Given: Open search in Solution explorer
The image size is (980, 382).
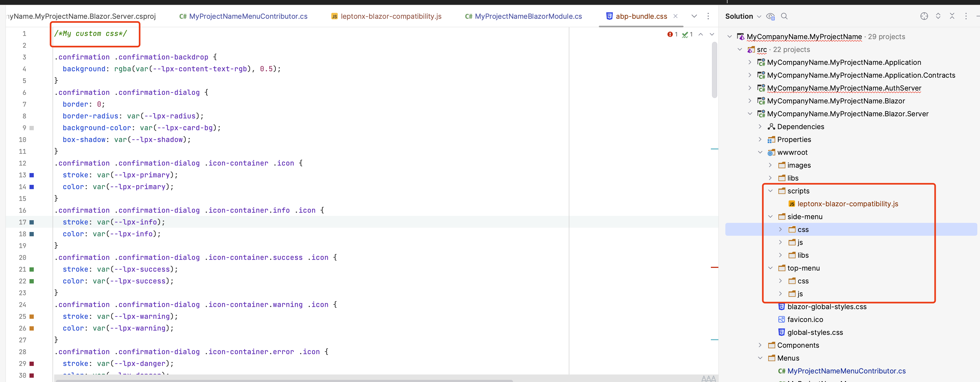Looking at the screenshot, I should (784, 16).
